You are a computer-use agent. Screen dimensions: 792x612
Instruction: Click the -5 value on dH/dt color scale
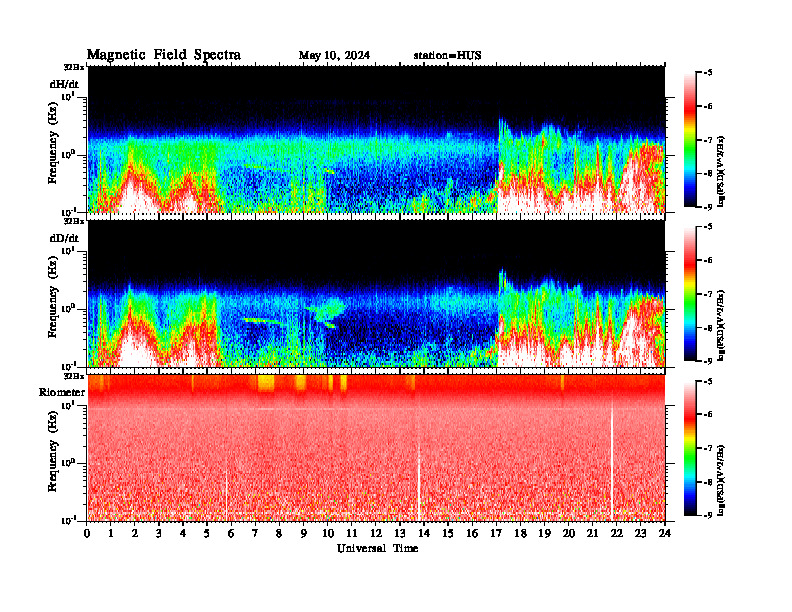click(x=708, y=73)
